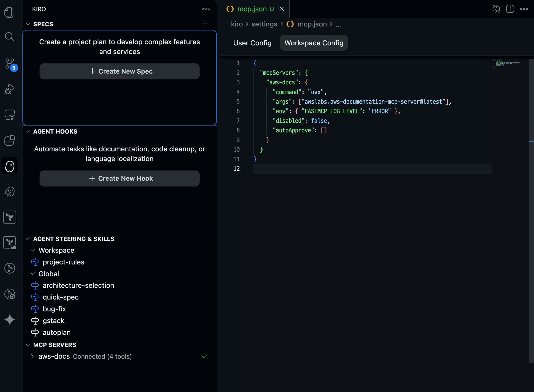534x392 pixels.
Task: Open the sparkle star icon
Action: [x=10, y=319]
